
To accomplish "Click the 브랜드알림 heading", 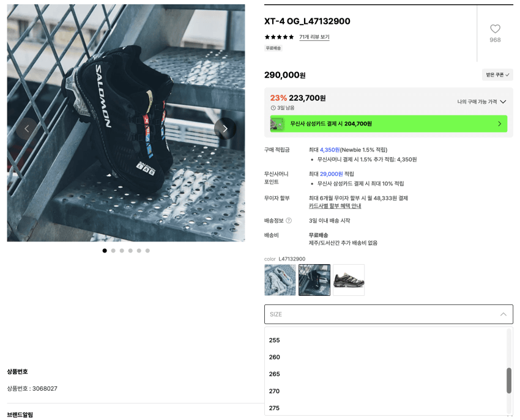I will click(x=20, y=414).
